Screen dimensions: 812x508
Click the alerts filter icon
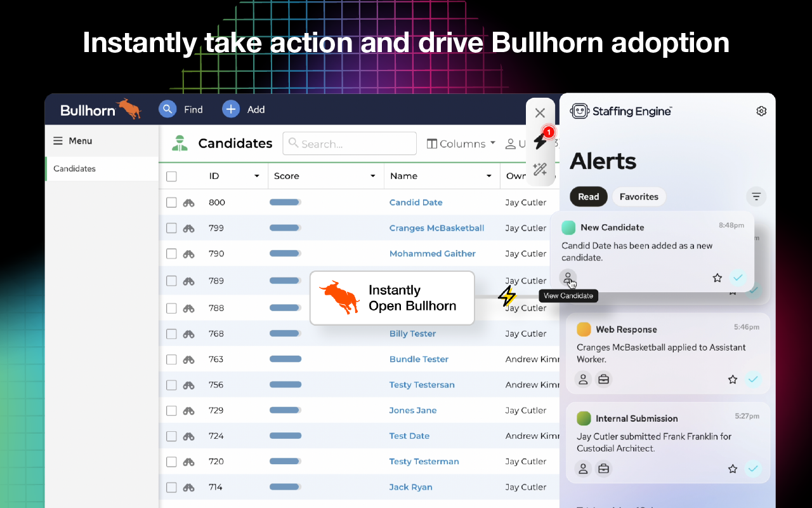pos(756,197)
